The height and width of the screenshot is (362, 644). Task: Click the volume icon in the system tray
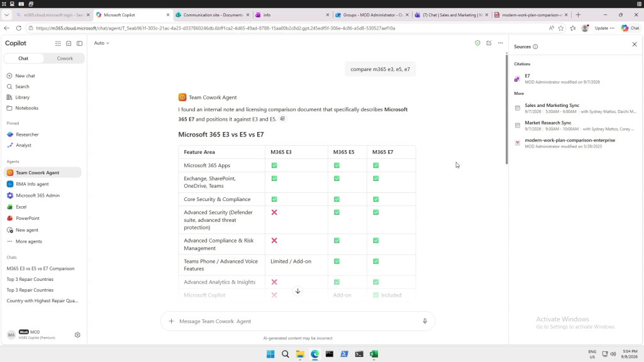click(613, 354)
